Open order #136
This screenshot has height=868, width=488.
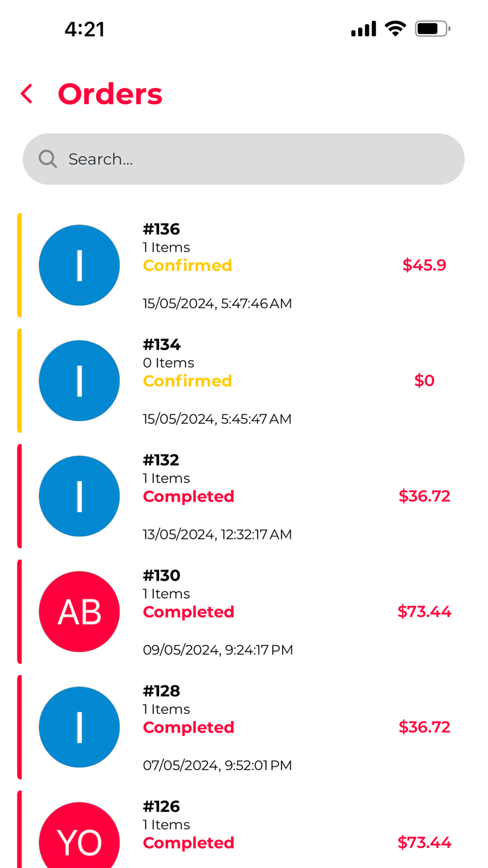point(162,229)
